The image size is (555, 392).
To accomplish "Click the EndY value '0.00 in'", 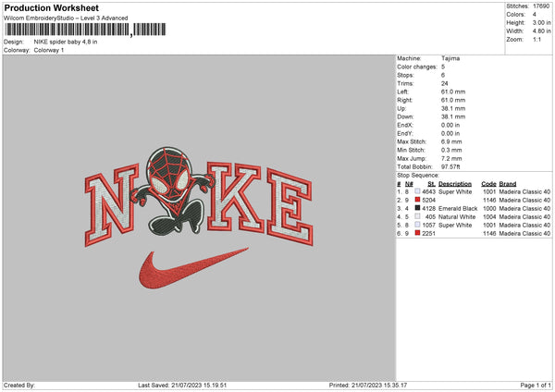I will click(x=450, y=133).
